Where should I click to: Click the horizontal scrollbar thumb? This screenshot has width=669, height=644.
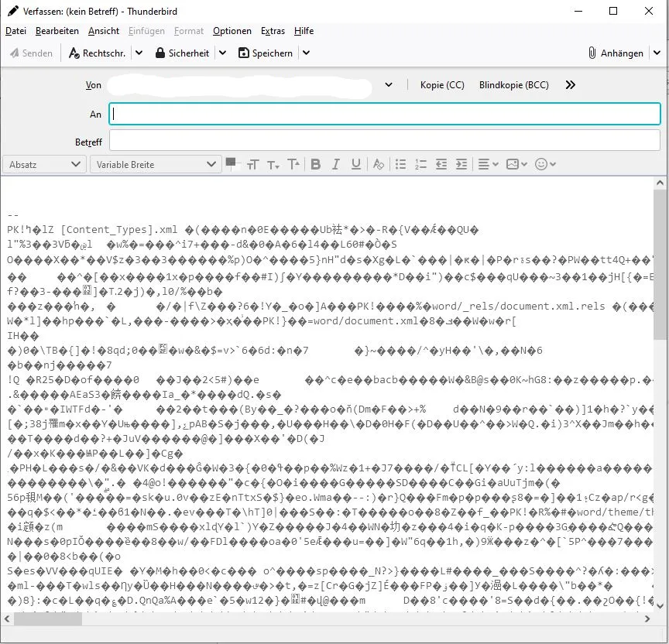(48, 618)
